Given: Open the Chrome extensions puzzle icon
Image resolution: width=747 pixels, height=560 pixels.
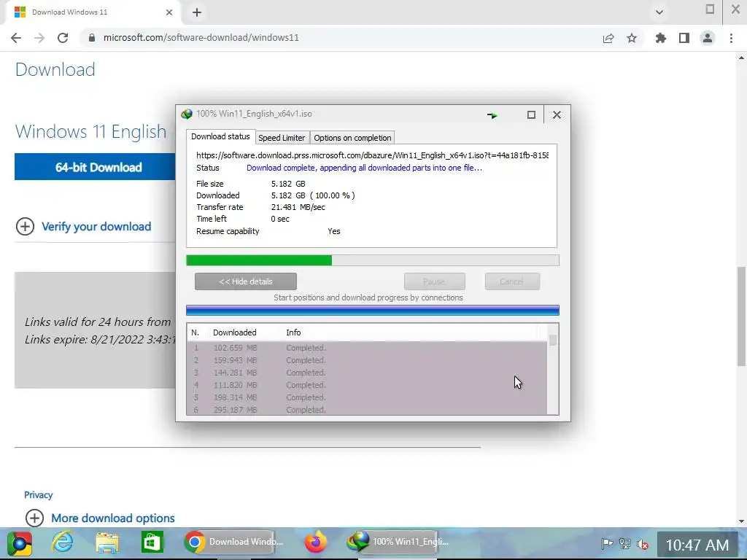Looking at the screenshot, I should point(661,38).
